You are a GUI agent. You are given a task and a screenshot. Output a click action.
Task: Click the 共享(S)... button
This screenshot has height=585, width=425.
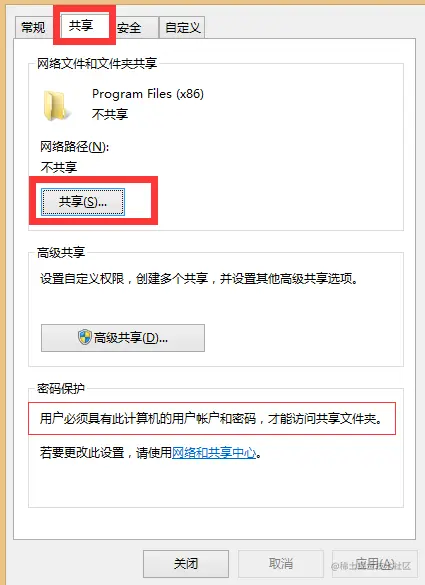[83, 202]
